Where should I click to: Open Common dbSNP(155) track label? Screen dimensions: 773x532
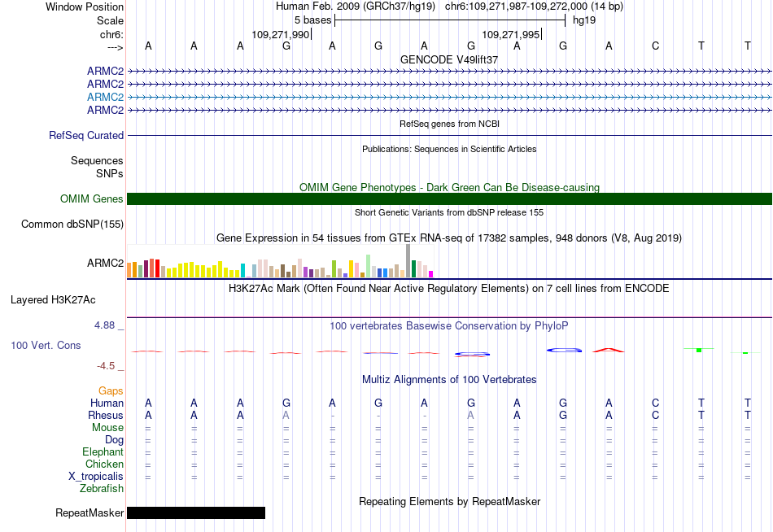(x=72, y=225)
